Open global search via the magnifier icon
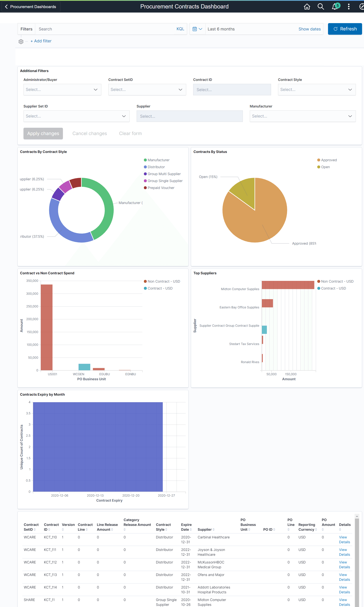Image resolution: width=364 pixels, height=607 pixels. pyautogui.click(x=321, y=7)
